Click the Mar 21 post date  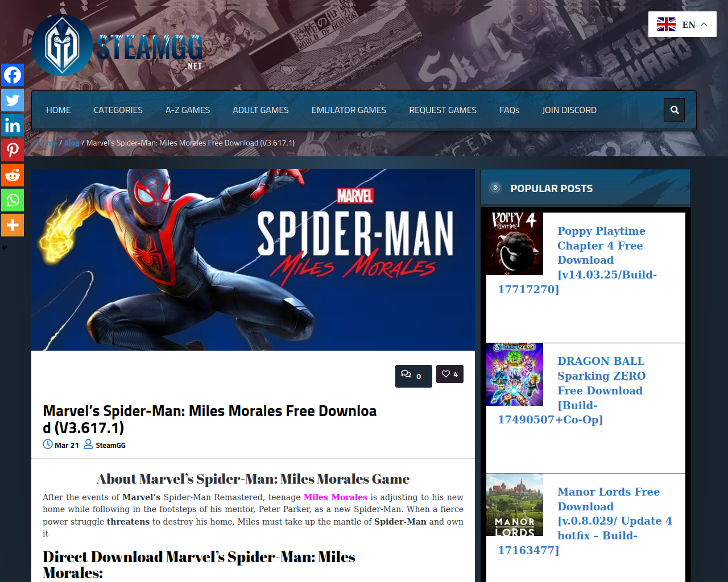pyautogui.click(x=67, y=445)
